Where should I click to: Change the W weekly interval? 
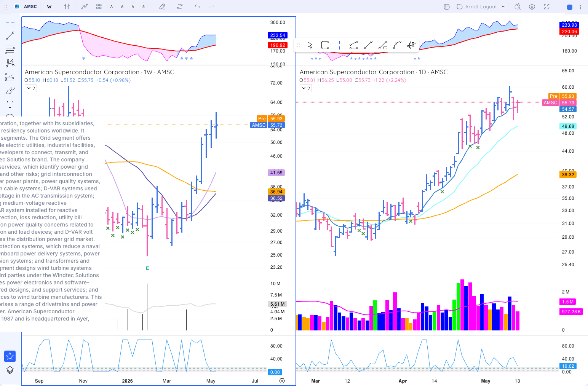49,6
